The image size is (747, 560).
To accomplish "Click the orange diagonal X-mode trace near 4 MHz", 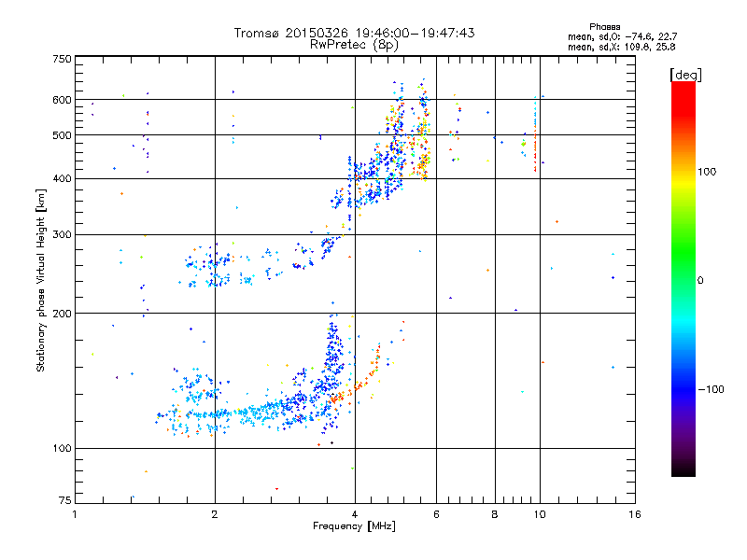I will coord(357,385).
